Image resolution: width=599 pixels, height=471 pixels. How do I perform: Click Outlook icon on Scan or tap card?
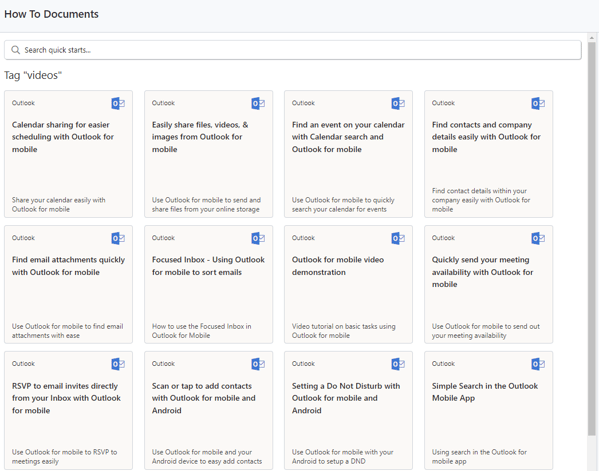point(258,364)
